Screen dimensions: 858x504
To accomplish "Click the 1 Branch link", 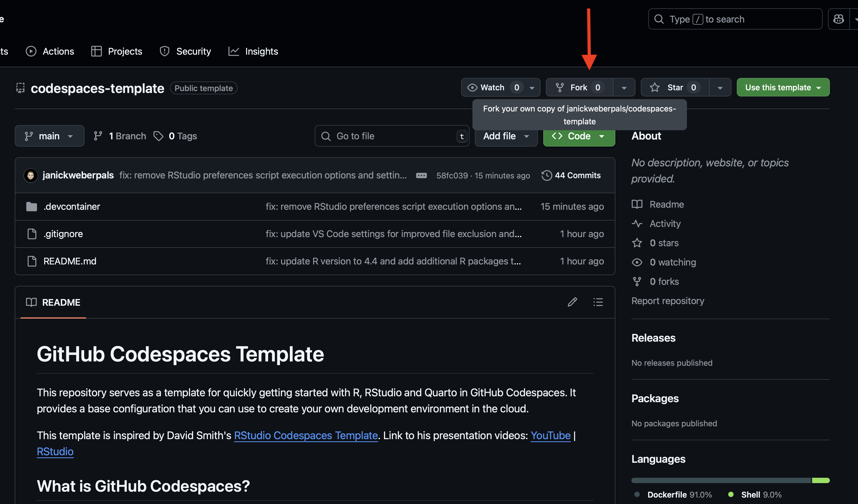I will [120, 136].
